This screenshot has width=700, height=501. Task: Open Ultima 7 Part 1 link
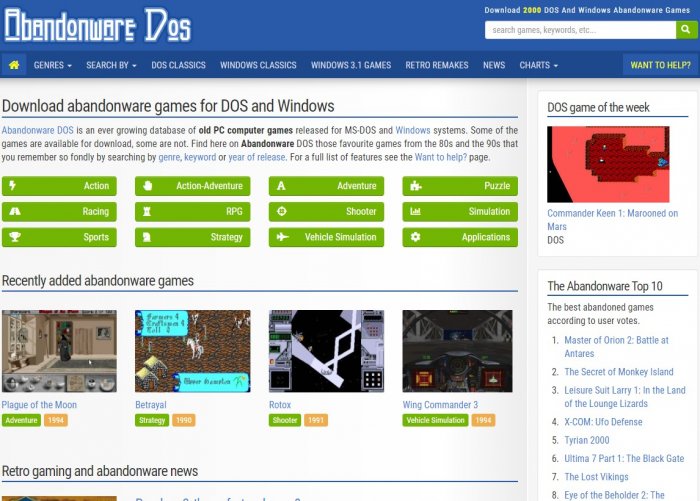pos(624,459)
